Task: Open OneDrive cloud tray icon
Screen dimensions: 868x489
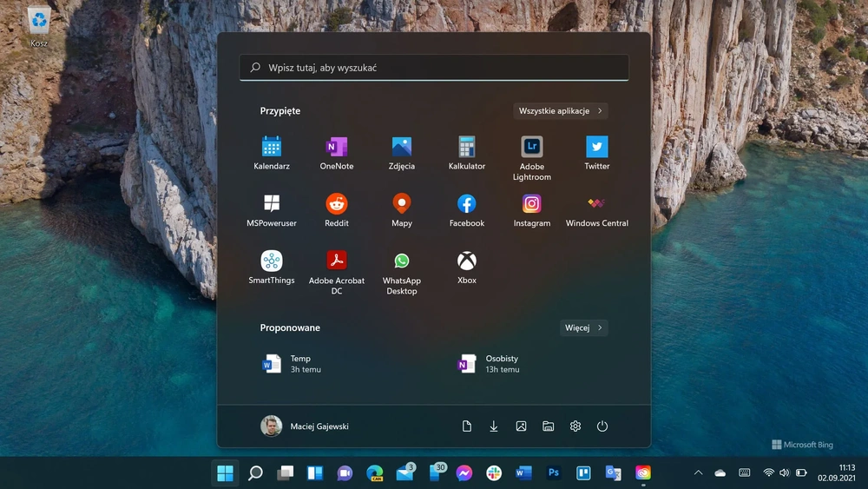Action: click(x=720, y=473)
